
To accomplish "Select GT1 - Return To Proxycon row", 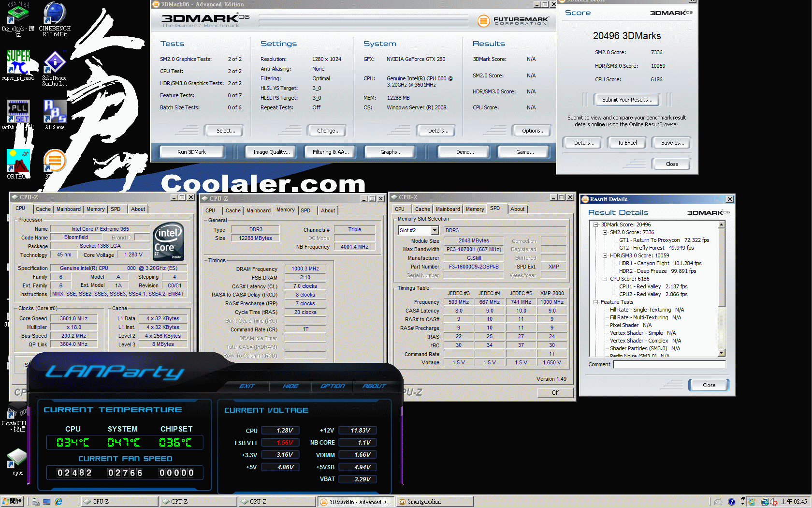I will pyautogui.click(x=664, y=240).
